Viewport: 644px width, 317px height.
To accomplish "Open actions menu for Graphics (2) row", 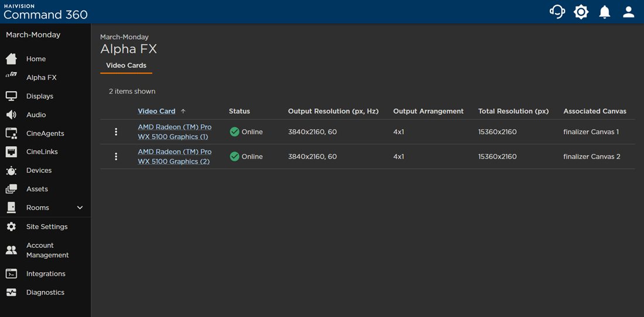I will click(x=117, y=157).
